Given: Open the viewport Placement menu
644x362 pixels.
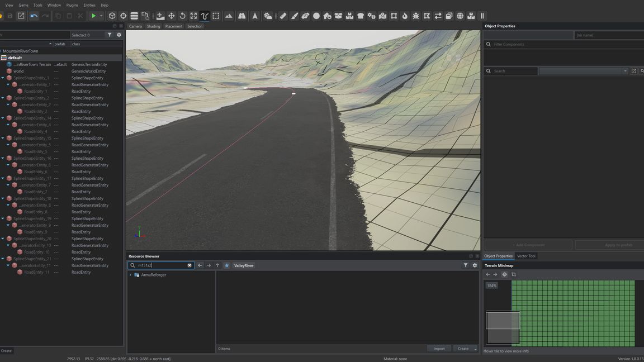Looking at the screenshot, I should pyautogui.click(x=174, y=26).
